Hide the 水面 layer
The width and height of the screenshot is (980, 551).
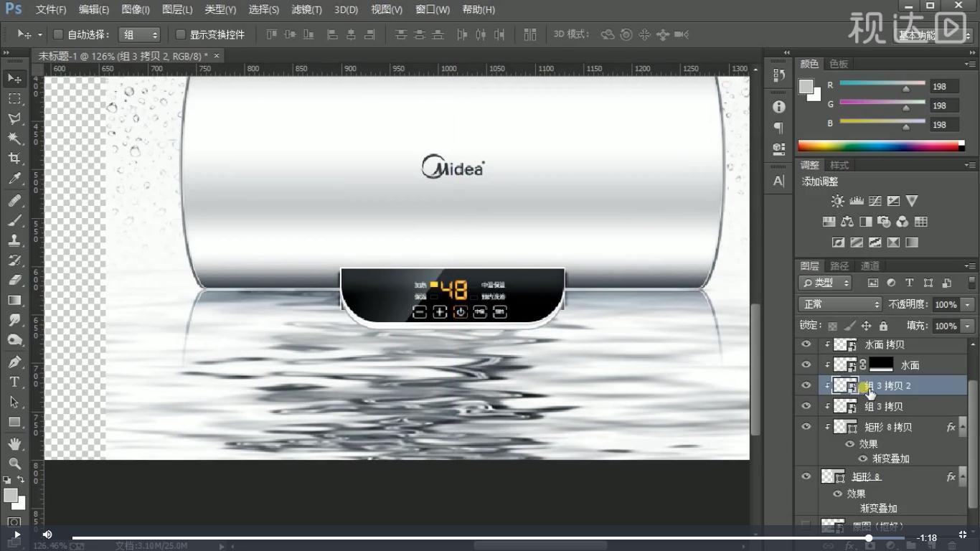(x=806, y=364)
